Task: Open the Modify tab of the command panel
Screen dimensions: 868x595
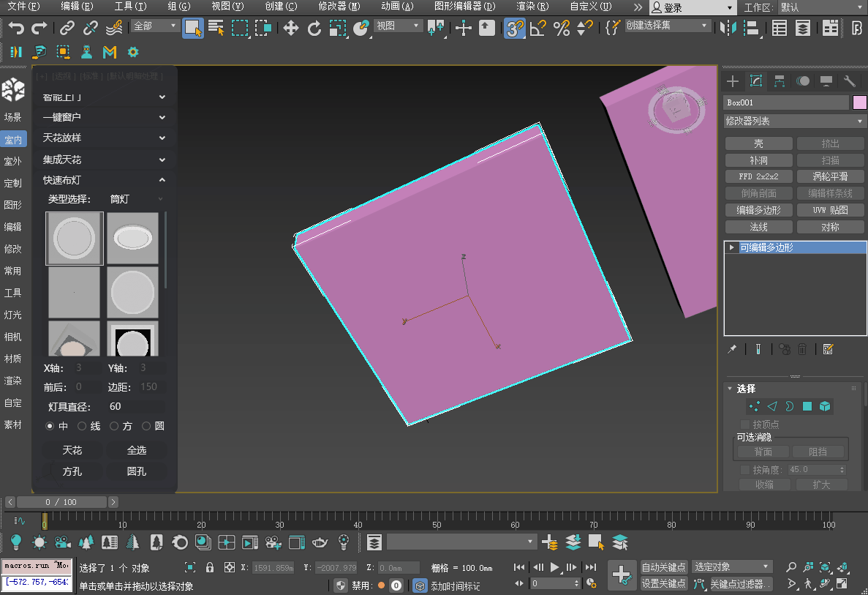Action: 756,81
